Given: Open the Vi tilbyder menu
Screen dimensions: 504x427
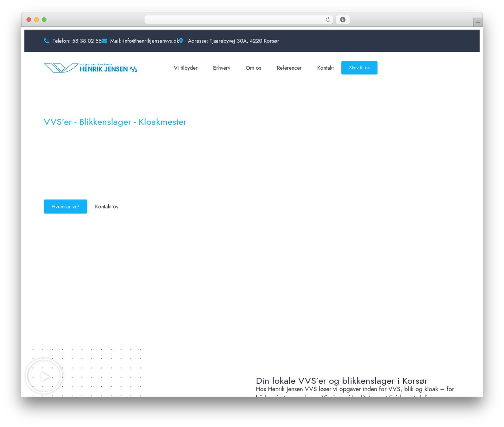Looking at the screenshot, I should click(x=186, y=68).
